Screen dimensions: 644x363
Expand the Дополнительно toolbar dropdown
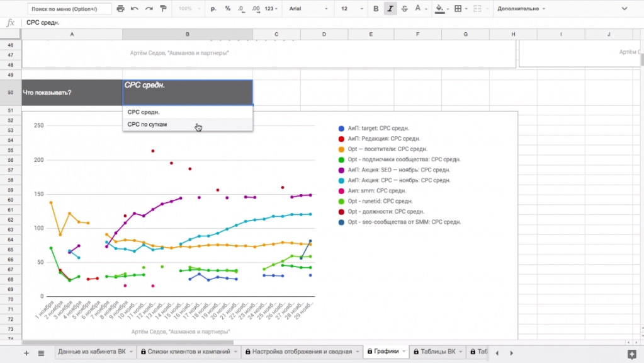(x=521, y=9)
